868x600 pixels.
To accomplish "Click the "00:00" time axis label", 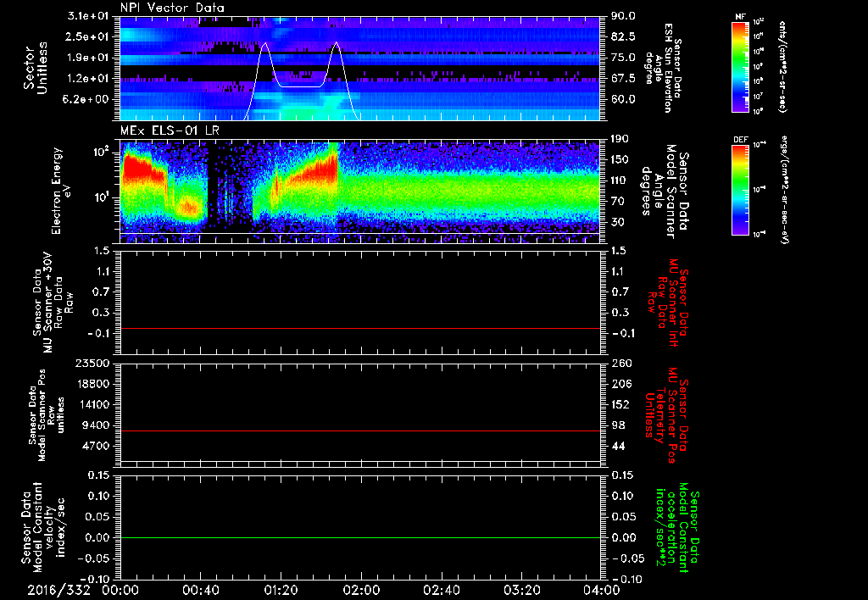I will [120, 590].
